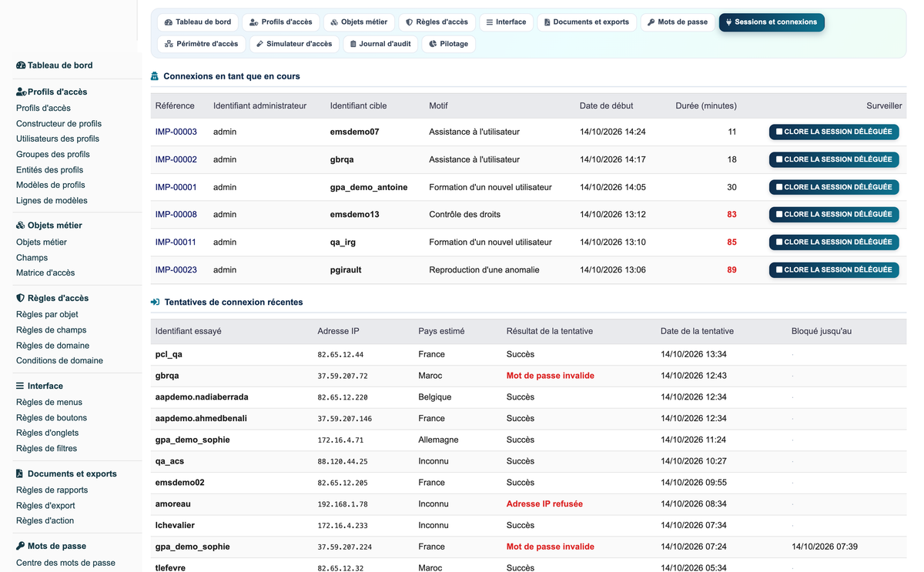Go to Matrice d'accès in the sidebar
This screenshot has height=572, width=924.
(45, 273)
